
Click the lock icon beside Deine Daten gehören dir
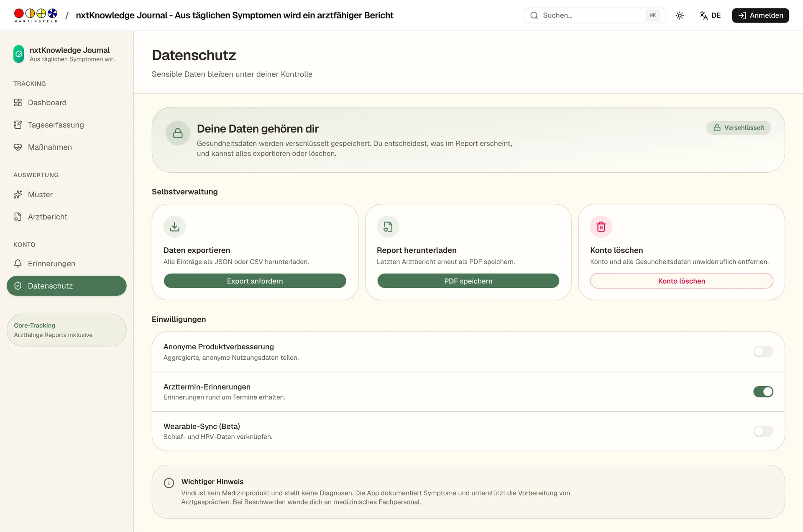coord(178,133)
